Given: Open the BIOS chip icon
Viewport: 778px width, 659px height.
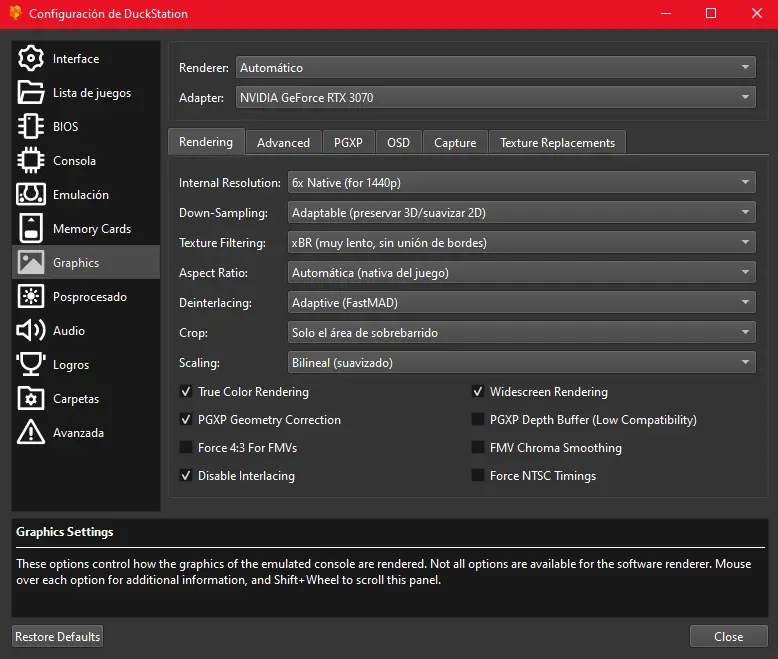Looking at the screenshot, I should (31, 127).
